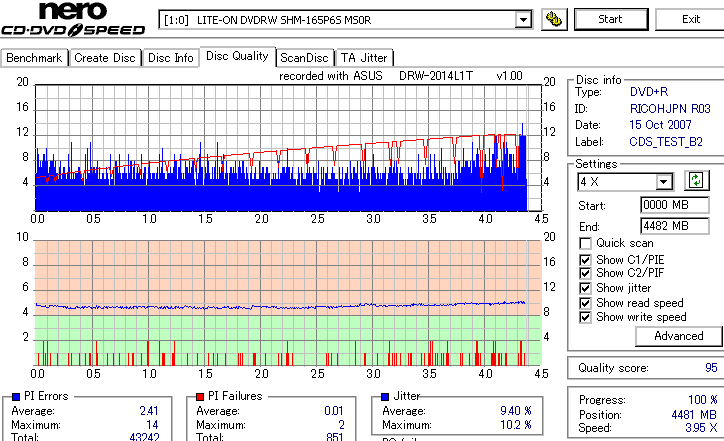This screenshot has width=724, height=441.
Task: Click the Position value 4481 MB
Action: (x=694, y=415)
